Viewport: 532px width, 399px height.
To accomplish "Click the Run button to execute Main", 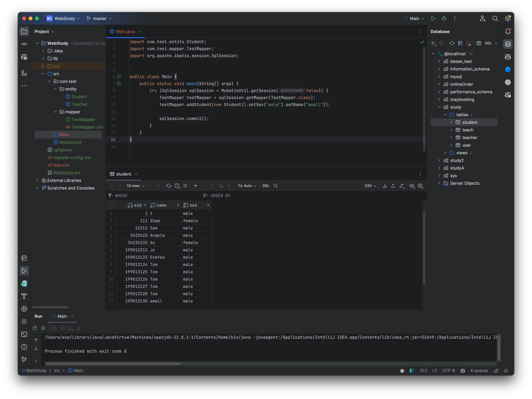I will click(433, 18).
